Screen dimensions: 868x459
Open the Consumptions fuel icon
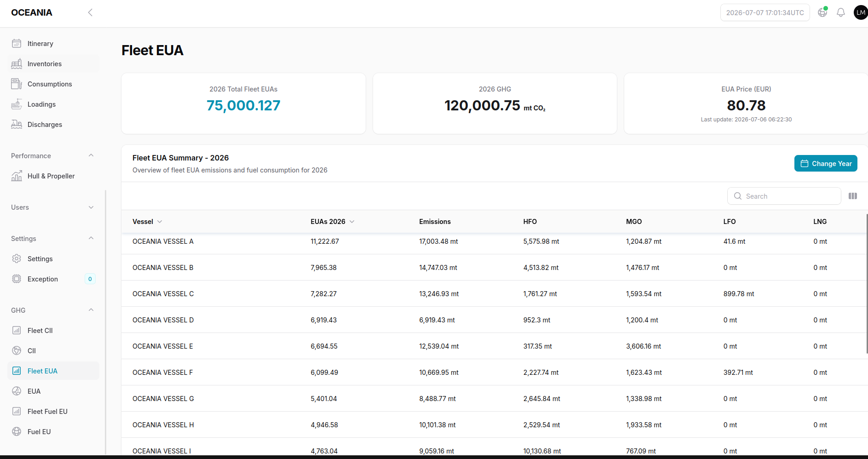(x=17, y=84)
